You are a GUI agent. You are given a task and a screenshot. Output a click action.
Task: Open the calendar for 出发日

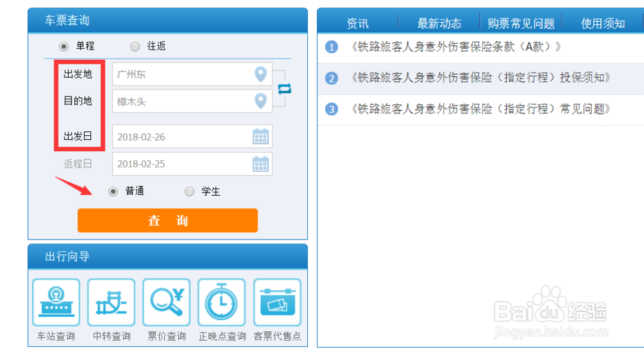tap(260, 136)
